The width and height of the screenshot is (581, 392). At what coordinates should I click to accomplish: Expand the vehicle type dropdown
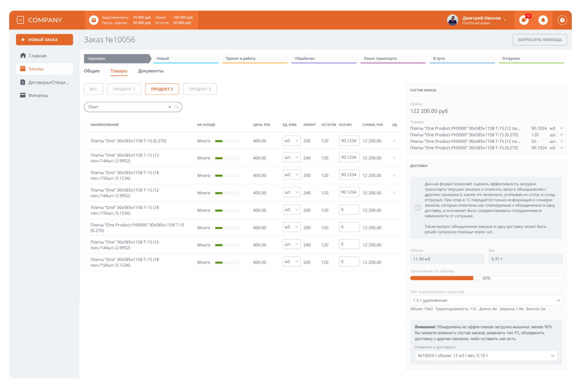(x=486, y=301)
